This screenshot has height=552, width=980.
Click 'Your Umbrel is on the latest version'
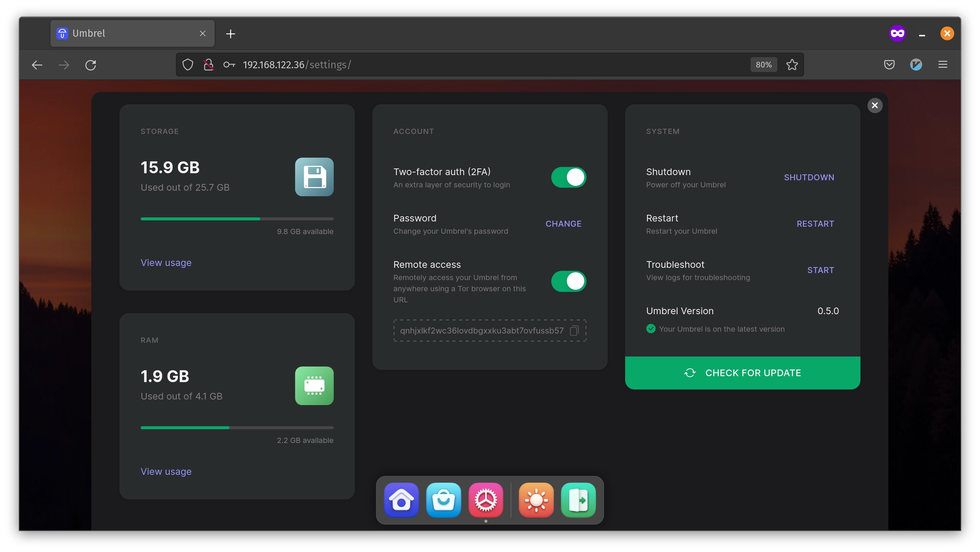click(721, 329)
